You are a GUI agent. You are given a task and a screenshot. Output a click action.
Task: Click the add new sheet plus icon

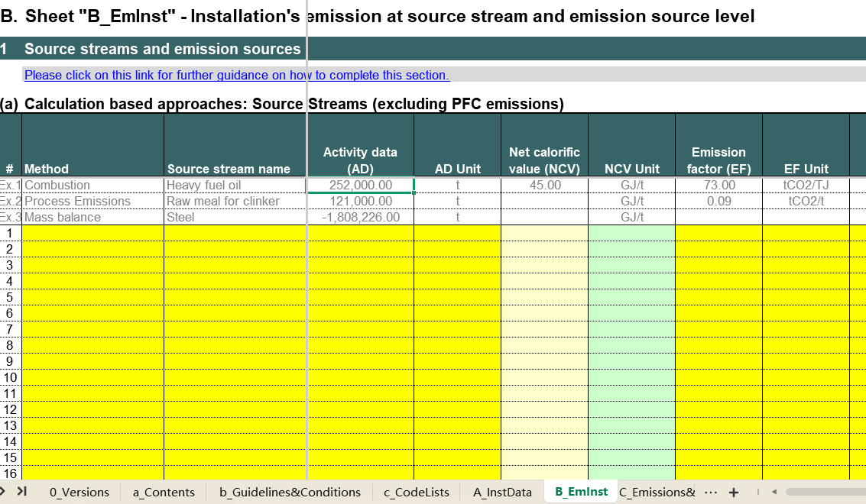click(x=734, y=493)
